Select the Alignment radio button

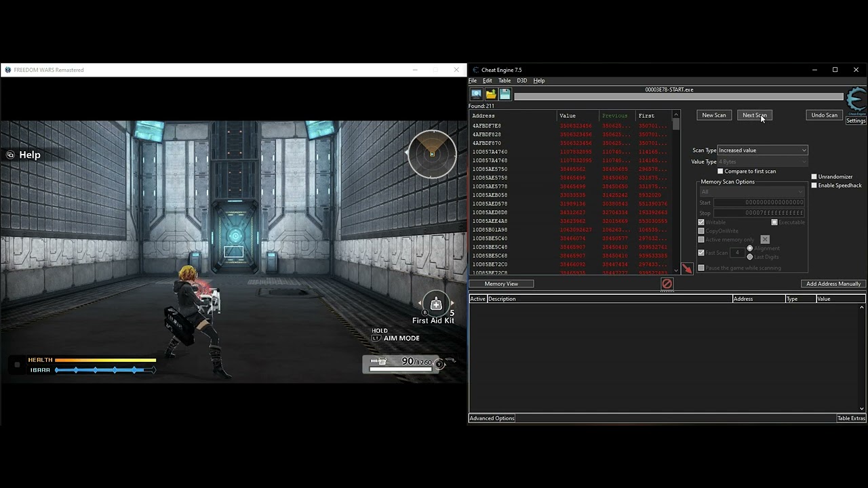pos(750,249)
